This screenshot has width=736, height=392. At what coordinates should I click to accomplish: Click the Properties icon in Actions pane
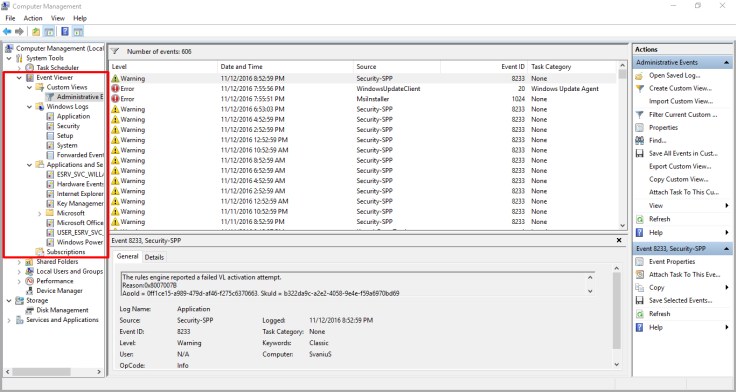(x=639, y=128)
